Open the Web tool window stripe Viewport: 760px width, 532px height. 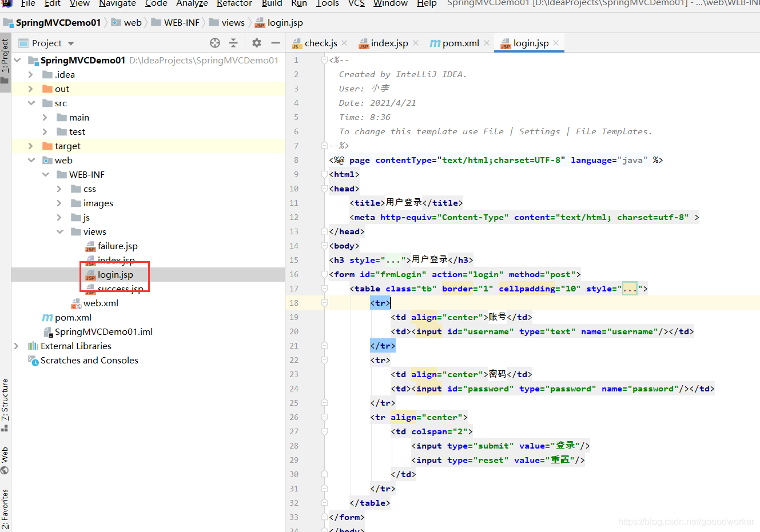pos(5,461)
